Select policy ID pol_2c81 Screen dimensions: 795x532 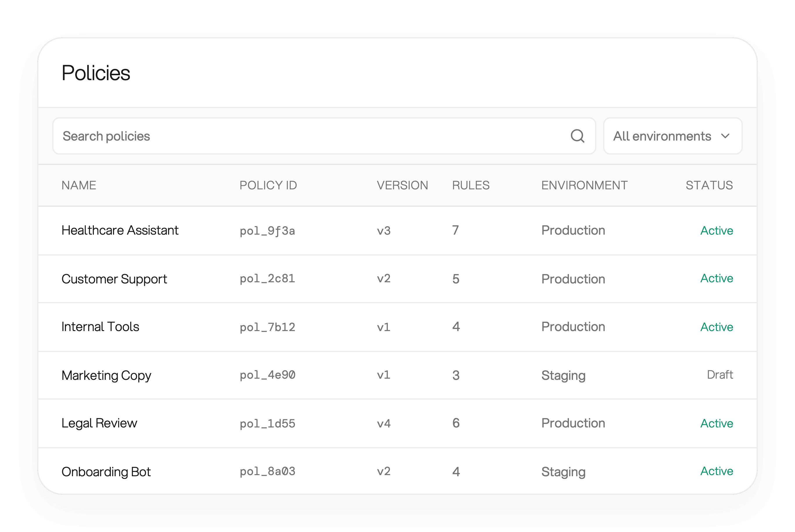267,278
